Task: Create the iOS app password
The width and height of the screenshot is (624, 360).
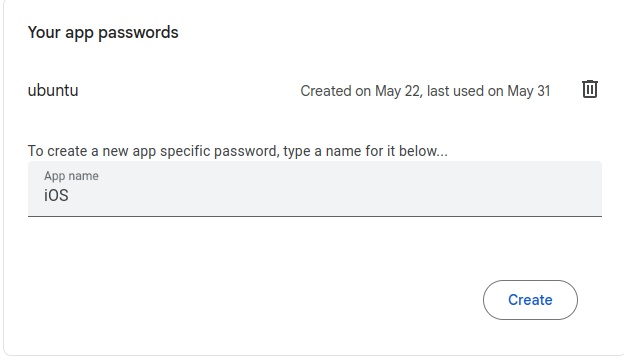Action: [530, 300]
